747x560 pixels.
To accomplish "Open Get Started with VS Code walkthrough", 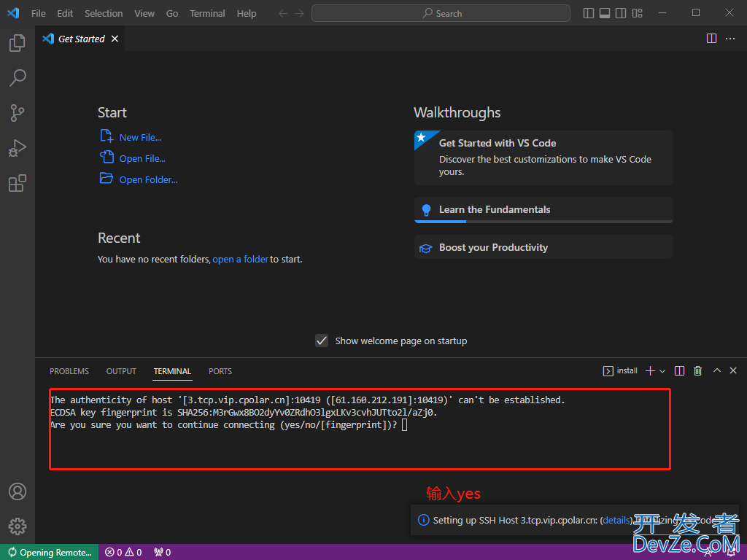I will tap(543, 157).
